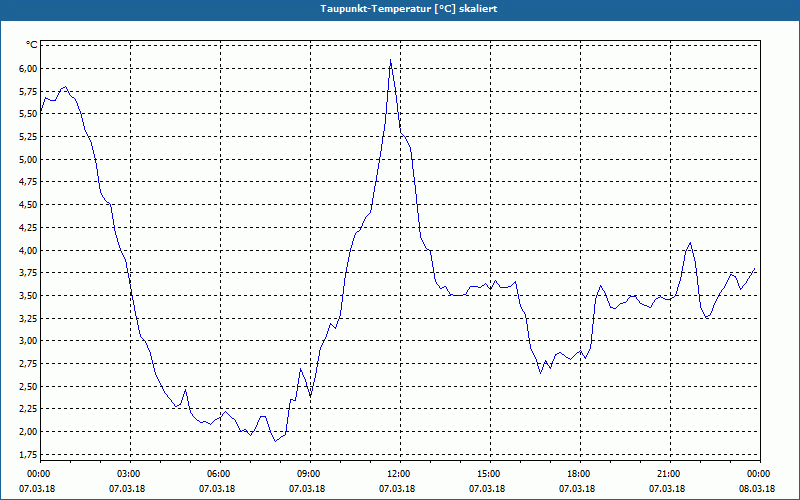Click the 5,75 y-axis label
The width and height of the screenshot is (800, 500).
pyautogui.click(x=28, y=91)
